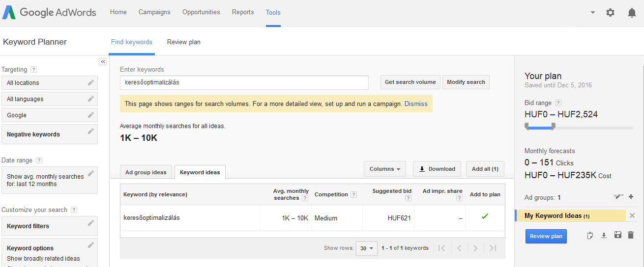Viewport: 644px width, 267px height.
Task: Copy plan to clipboard icon
Action: click(590, 236)
